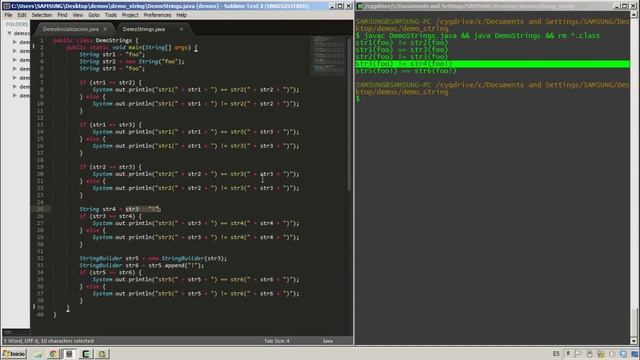Image resolution: width=640 pixels, height=360 pixels.
Task: Open the Project menu
Action: 130,15
